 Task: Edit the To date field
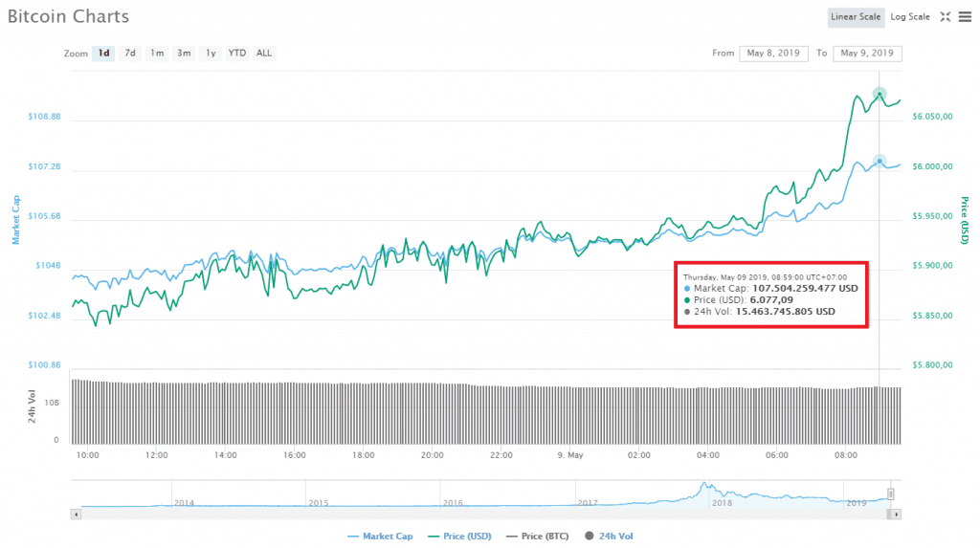pos(867,54)
